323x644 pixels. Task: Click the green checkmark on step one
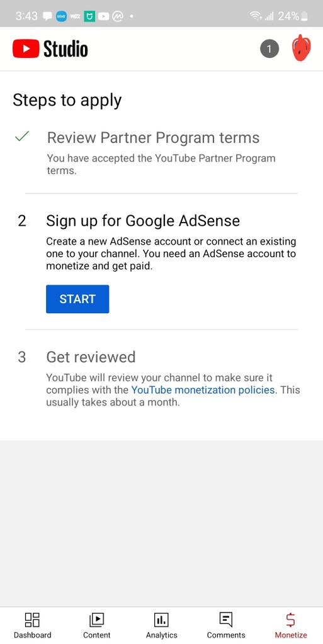22,136
